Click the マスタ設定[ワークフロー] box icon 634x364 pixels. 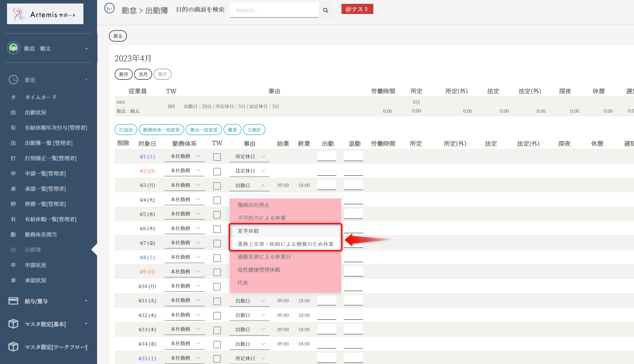13,347
